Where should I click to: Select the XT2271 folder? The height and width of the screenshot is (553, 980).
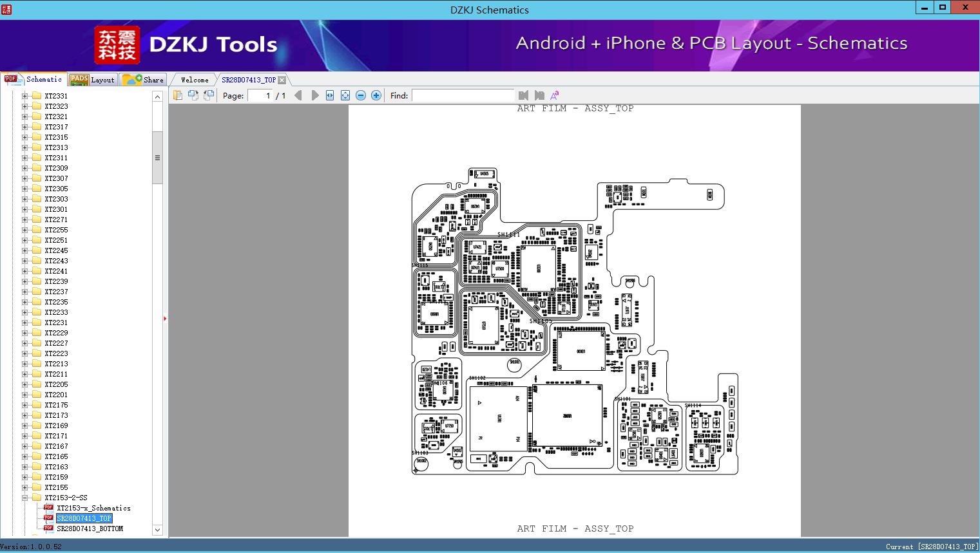click(56, 220)
